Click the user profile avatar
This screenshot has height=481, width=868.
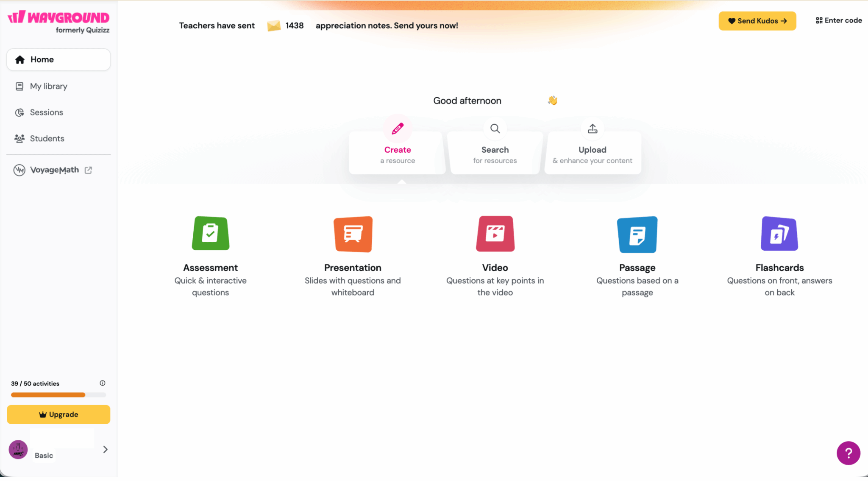coord(18,449)
